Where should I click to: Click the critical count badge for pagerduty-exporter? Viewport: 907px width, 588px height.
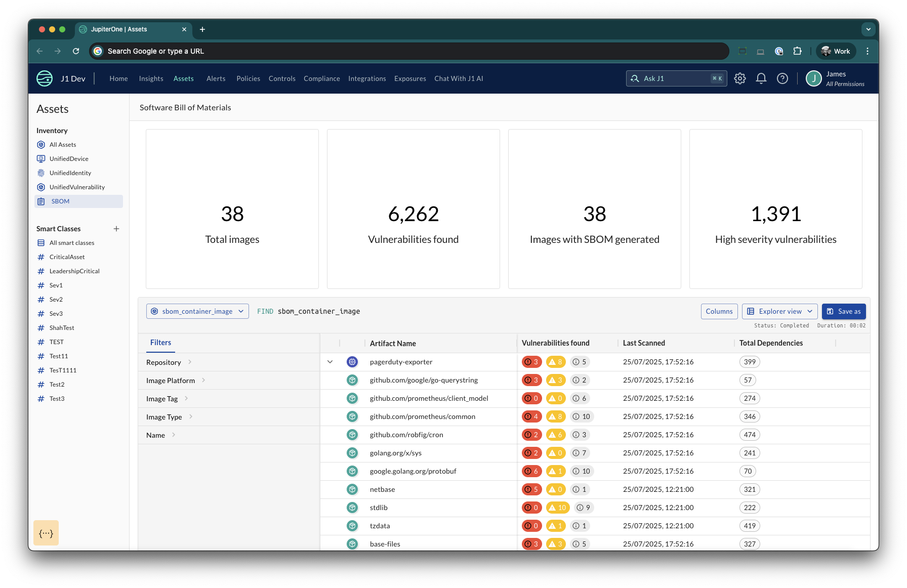tap(532, 362)
